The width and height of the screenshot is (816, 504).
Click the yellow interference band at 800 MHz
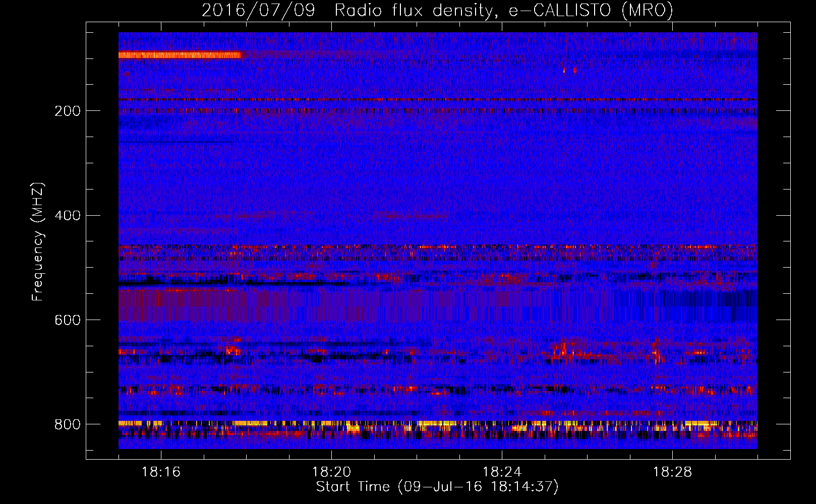tap(438, 423)
